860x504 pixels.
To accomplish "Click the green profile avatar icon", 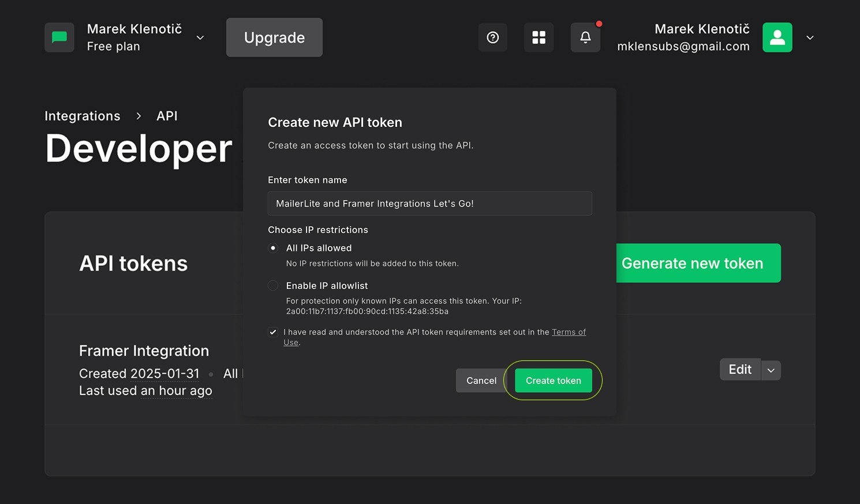I will tap(777, 37).
